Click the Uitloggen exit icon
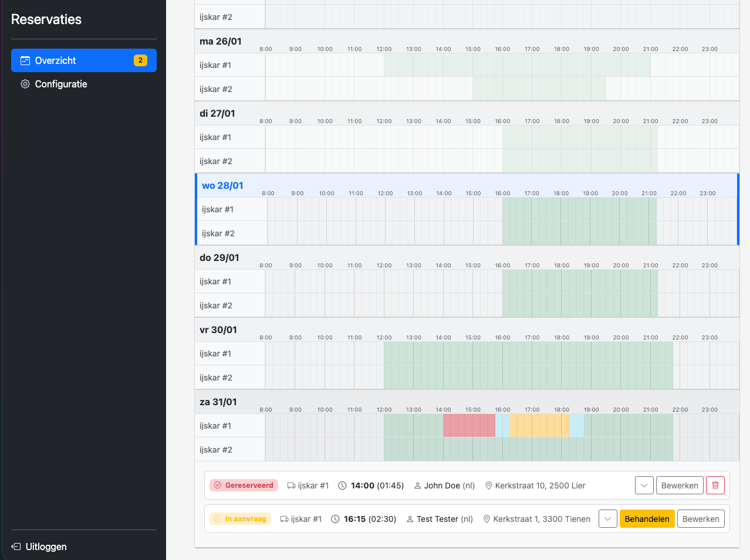The width and height of the screenshot is (750, 560). click(x=16, y=547)
